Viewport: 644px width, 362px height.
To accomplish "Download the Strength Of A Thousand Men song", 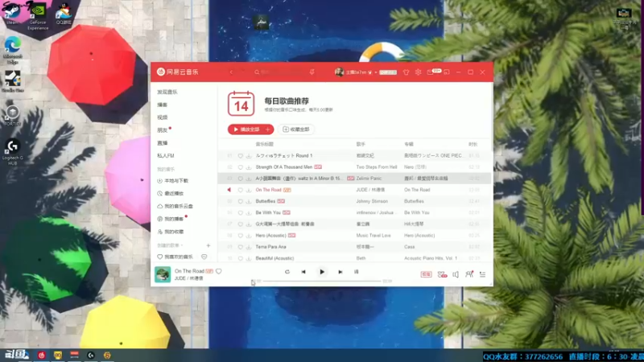I will click(x=249, y=167).
